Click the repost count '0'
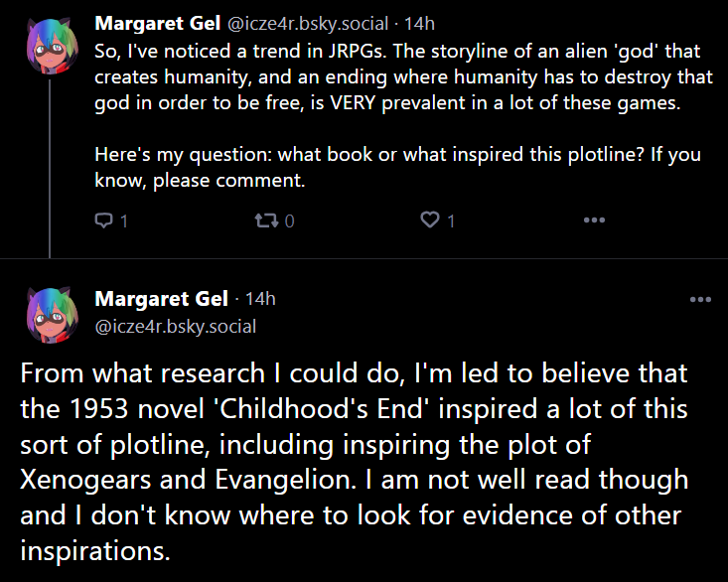 pos(289,220)
